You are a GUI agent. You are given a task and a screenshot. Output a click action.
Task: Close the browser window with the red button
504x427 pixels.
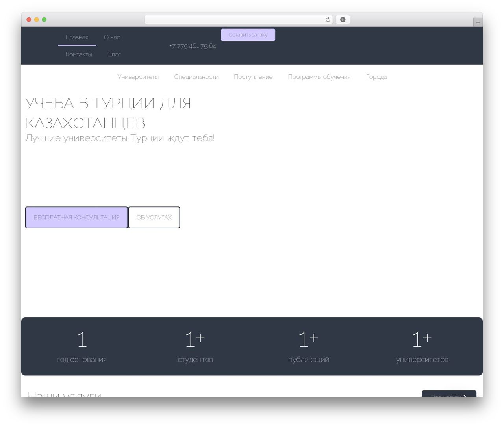pos(29,20)
